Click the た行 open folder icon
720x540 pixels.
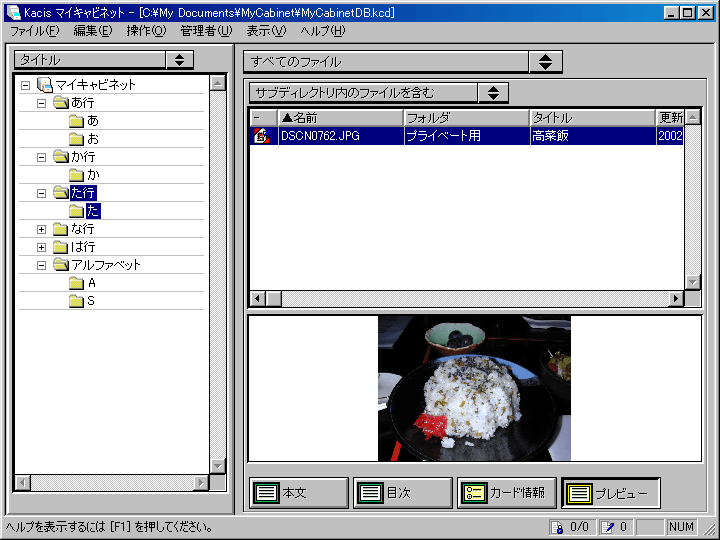[61, 193]
